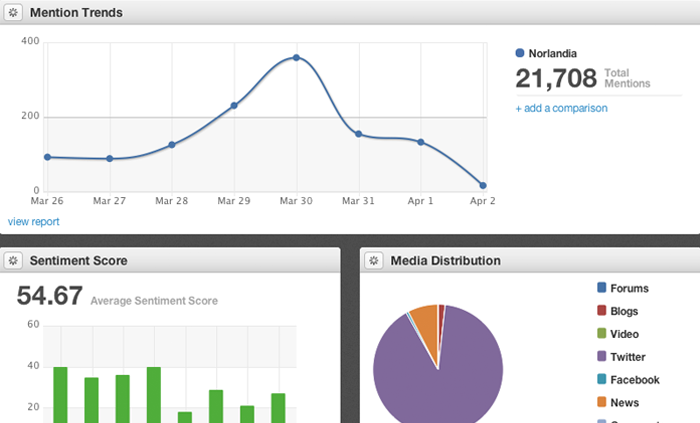This screenshot has width=700, height=423.
Task: Select the Mar 26 data point on the chart
Action: coord(47,157)
